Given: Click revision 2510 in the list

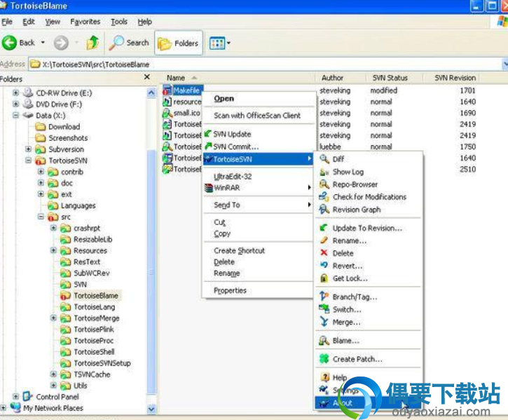Looking at the screenshot, I should click(x=467, y=169).
